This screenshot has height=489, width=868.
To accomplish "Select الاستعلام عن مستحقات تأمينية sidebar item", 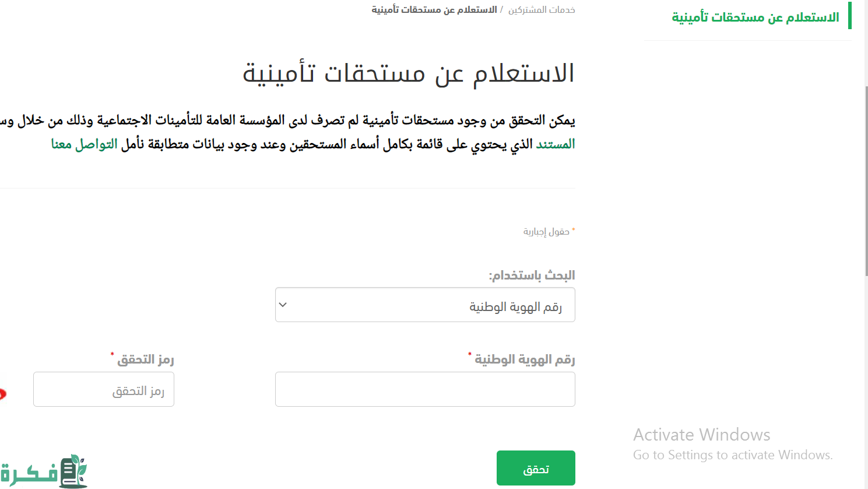I will [755, 18].
